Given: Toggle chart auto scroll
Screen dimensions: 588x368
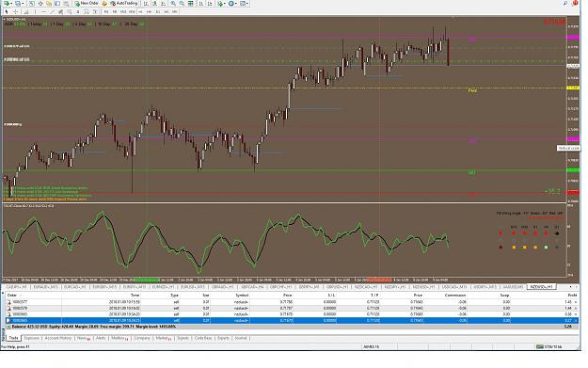Looking at the screenshot, I should [x=201, y=4].
